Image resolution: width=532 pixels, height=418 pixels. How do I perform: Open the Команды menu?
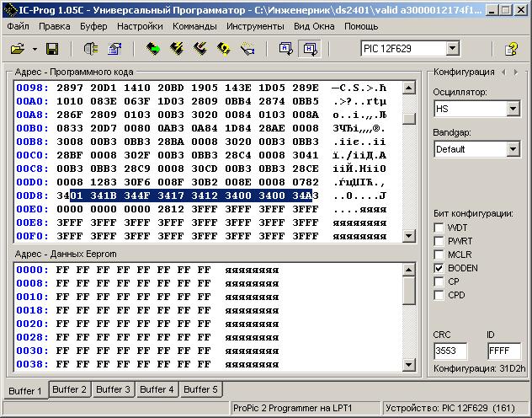(x=194, y=26)
